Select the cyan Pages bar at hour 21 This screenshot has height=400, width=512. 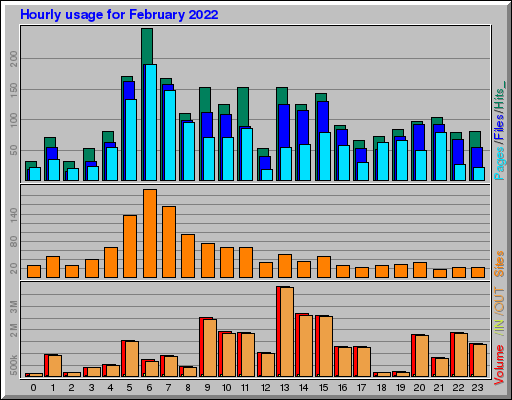(441, 157)
